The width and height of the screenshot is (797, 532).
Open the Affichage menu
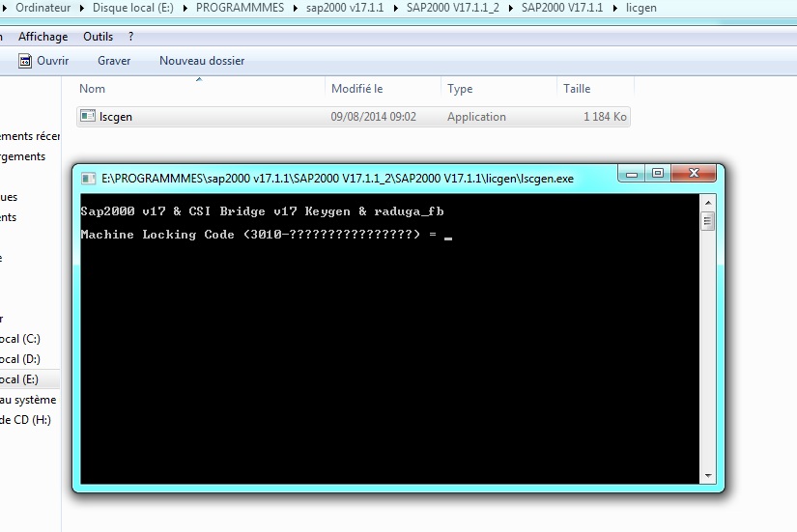[x=43, y=37]
